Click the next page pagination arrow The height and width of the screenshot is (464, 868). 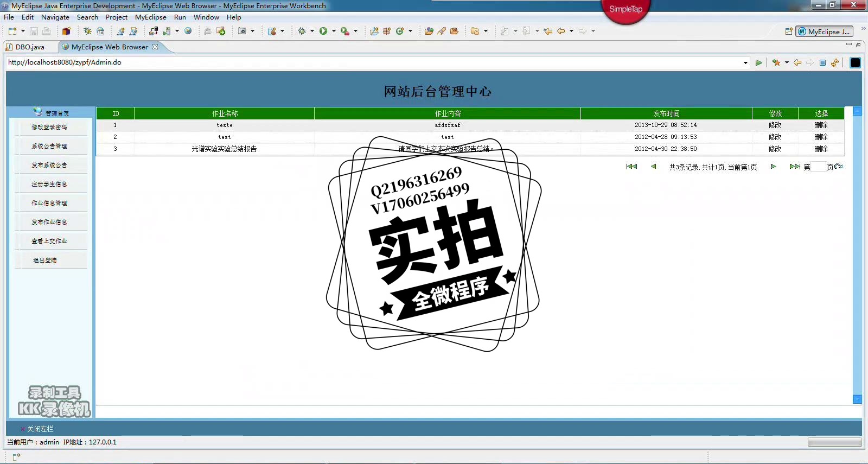pyautogui.click(x=773, y=167)
